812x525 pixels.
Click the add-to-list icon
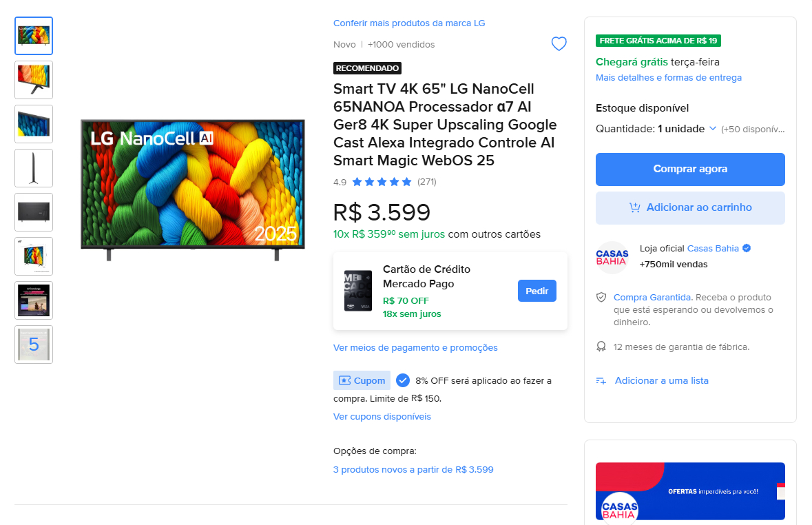(601, 381)
